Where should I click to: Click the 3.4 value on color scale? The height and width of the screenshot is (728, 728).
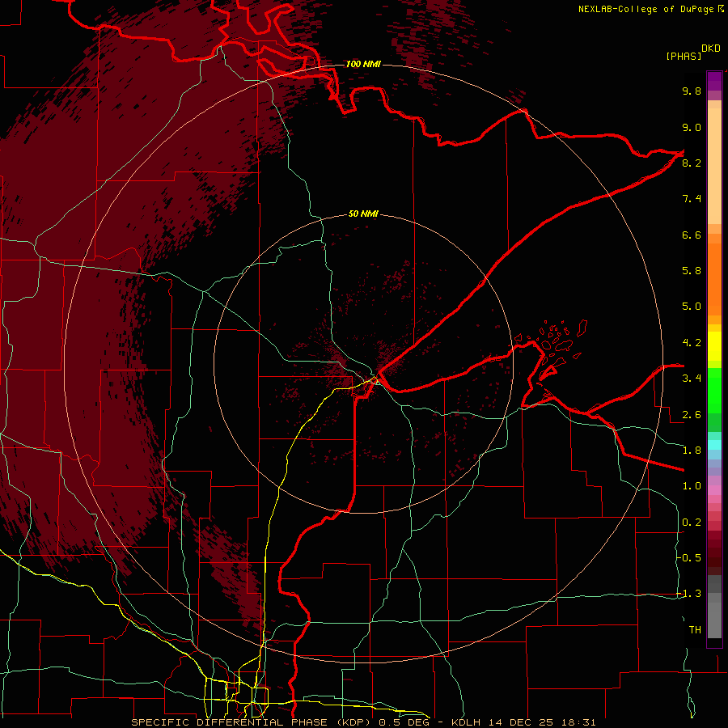pyautogui.click(x=692, y=379)
